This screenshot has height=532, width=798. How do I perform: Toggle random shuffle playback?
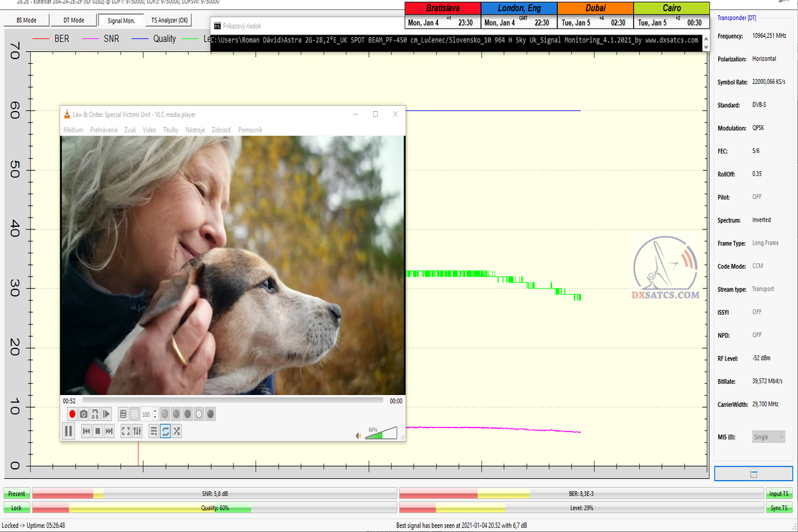click(x=177, y=431)
